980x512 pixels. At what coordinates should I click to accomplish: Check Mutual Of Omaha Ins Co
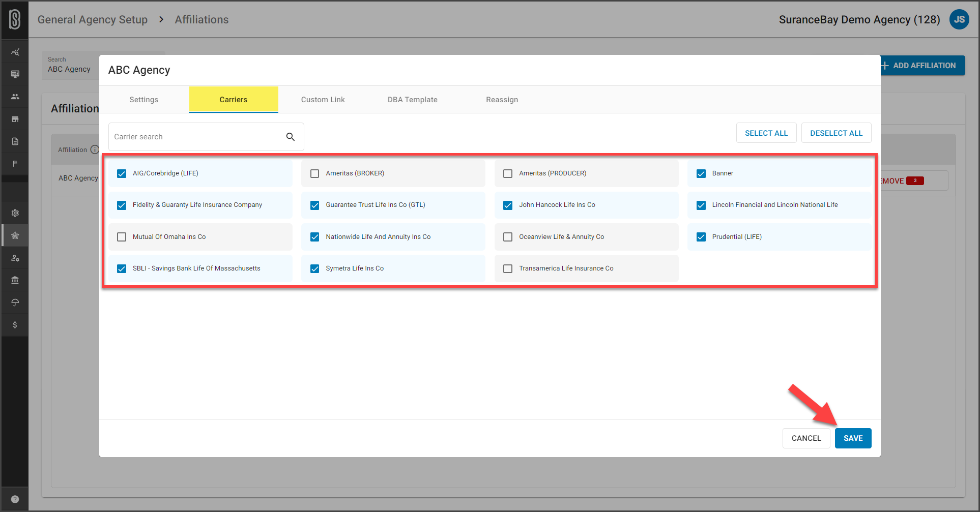[122, 237]
